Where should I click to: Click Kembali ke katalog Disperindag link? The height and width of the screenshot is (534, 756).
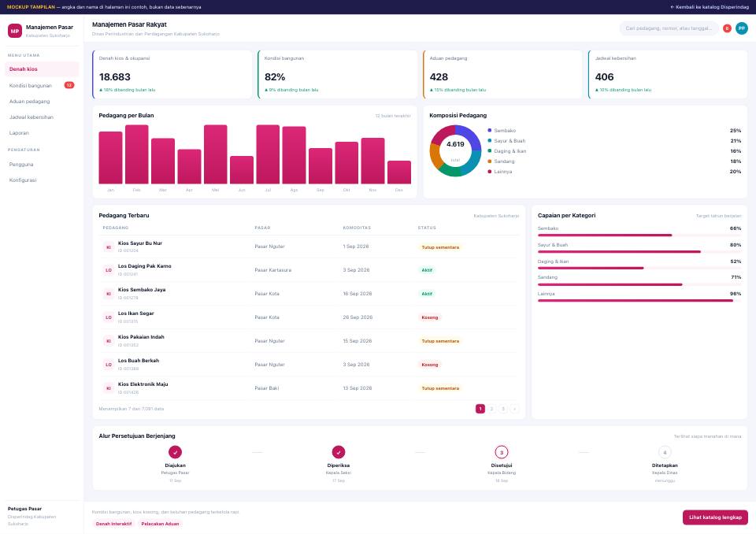710,7
